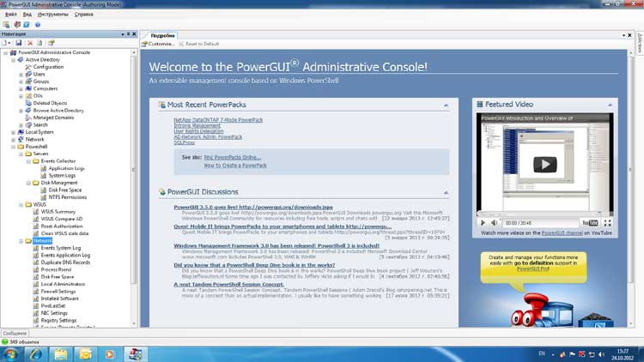644x362 pixels.
Task: Click the properties icon right of navigation toolbar
Action: 51,43
